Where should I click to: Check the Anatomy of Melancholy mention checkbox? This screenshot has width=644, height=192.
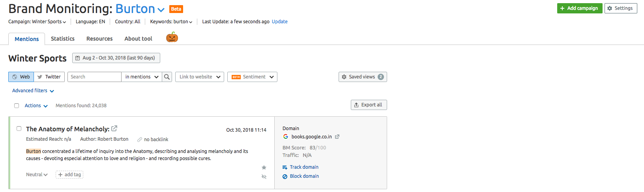(19, 129)
